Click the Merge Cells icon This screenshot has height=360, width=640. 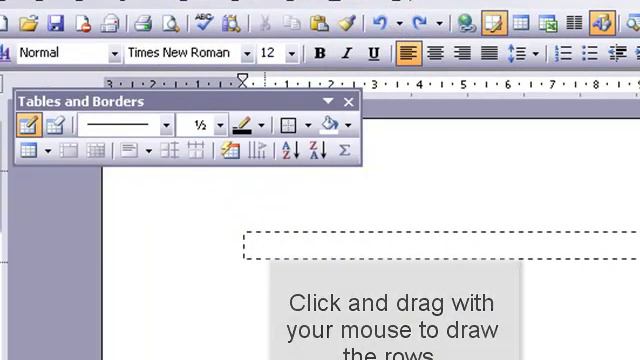tap(69, 151)
